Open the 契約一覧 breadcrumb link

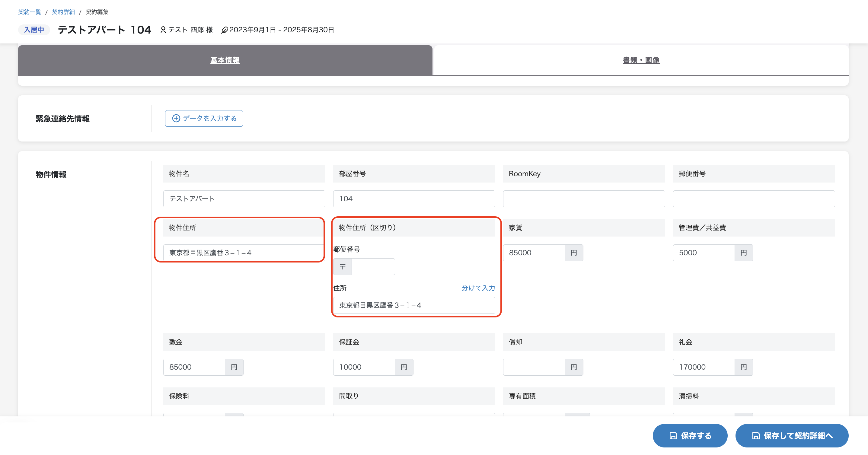click(29, 12)
